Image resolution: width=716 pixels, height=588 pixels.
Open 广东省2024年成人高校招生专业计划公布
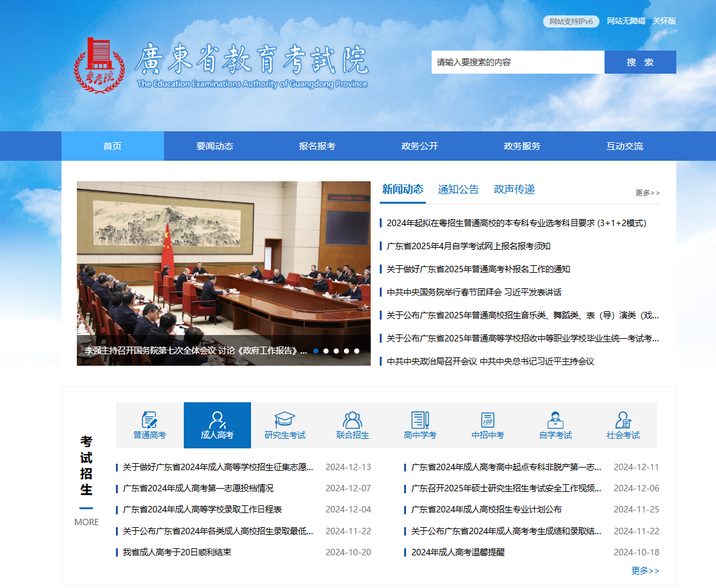[486, 509]
